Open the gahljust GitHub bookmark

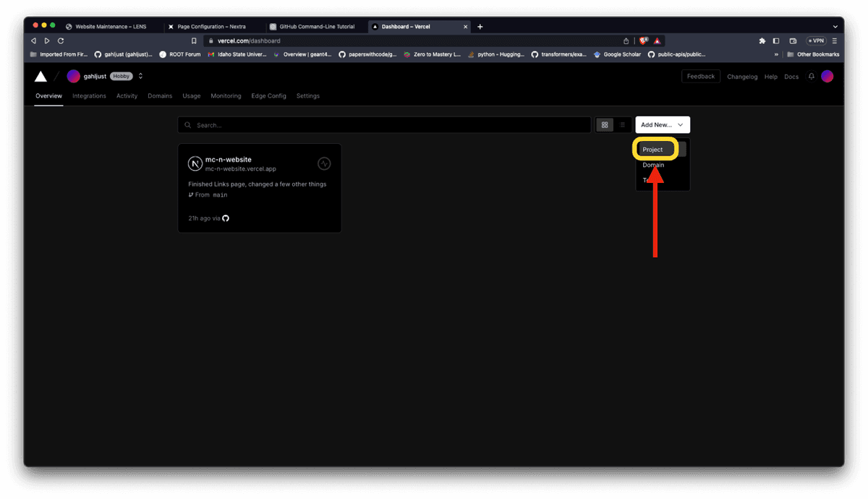[x=124, y=54]
